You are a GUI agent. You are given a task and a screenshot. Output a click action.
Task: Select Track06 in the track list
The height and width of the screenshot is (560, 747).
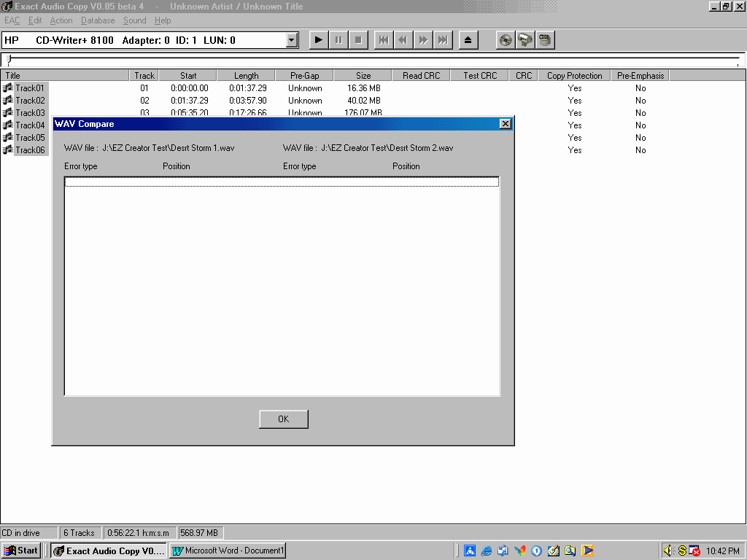pos(29,150)
